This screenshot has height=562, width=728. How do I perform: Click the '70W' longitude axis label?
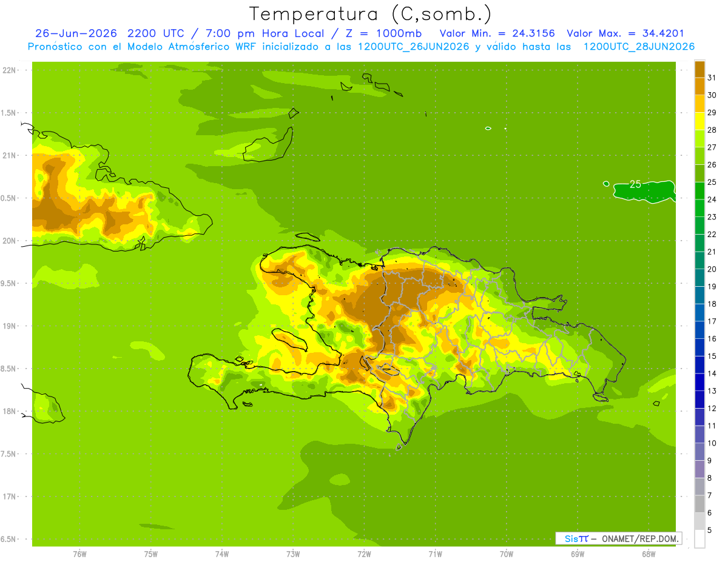tap(506, 554)
